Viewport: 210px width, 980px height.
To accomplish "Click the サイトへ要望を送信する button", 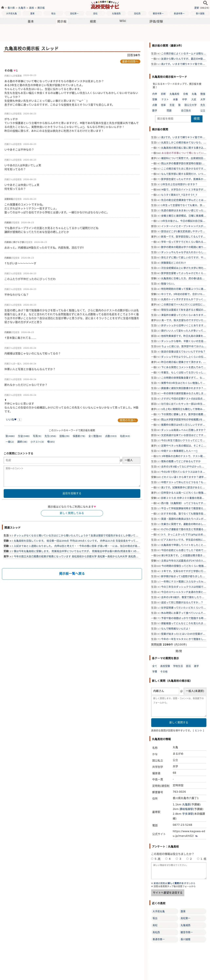I will click(168, 892).
